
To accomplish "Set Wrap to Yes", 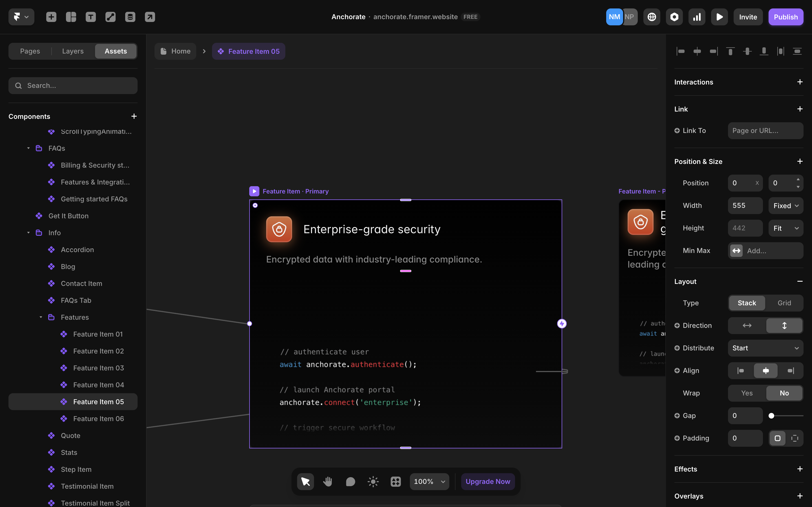I will pos(747,393).
